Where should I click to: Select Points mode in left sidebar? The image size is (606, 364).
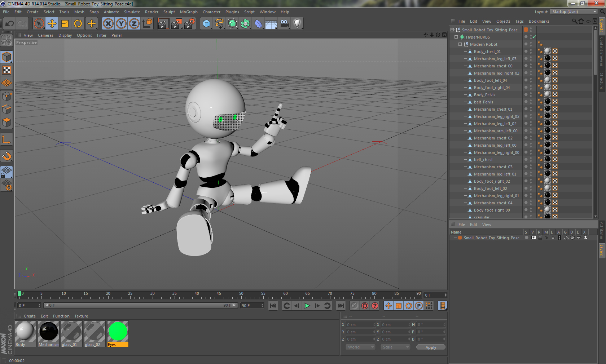point(7,97)
